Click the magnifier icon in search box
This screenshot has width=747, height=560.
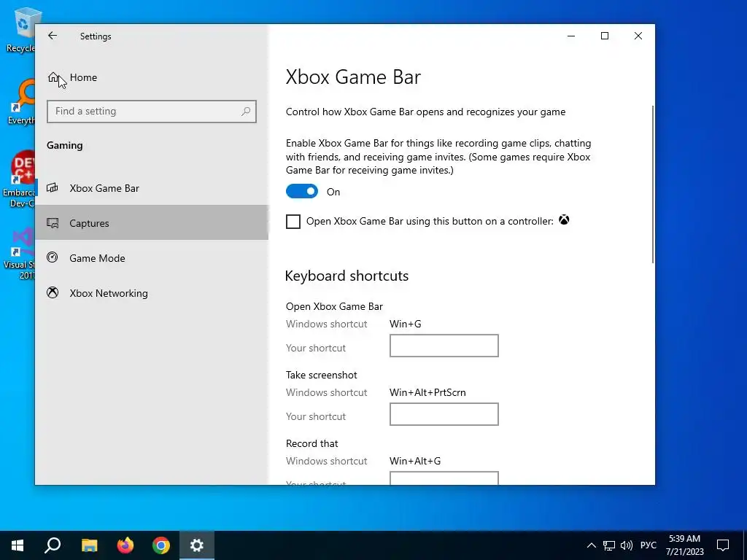[246, 112]
